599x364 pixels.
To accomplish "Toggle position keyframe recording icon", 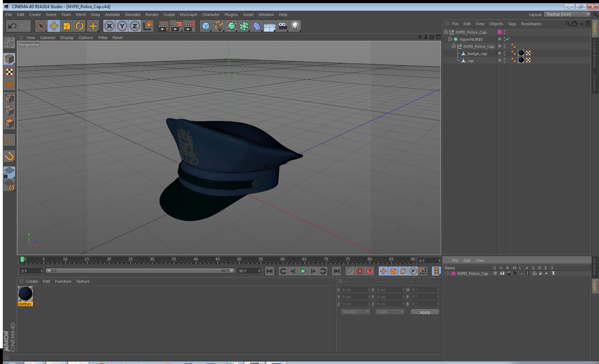I will 383,271.
